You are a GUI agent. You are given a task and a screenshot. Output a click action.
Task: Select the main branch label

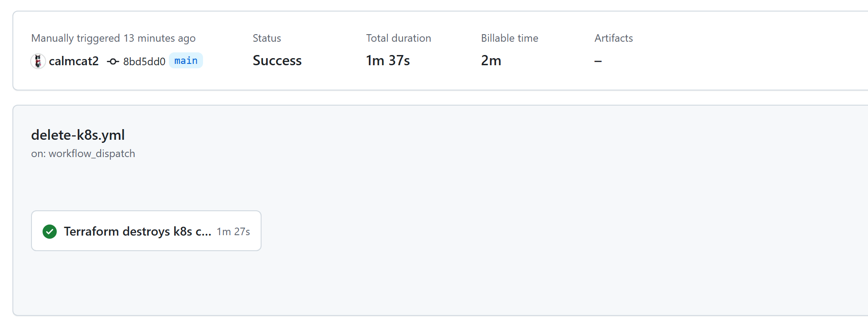coord(186,60)
